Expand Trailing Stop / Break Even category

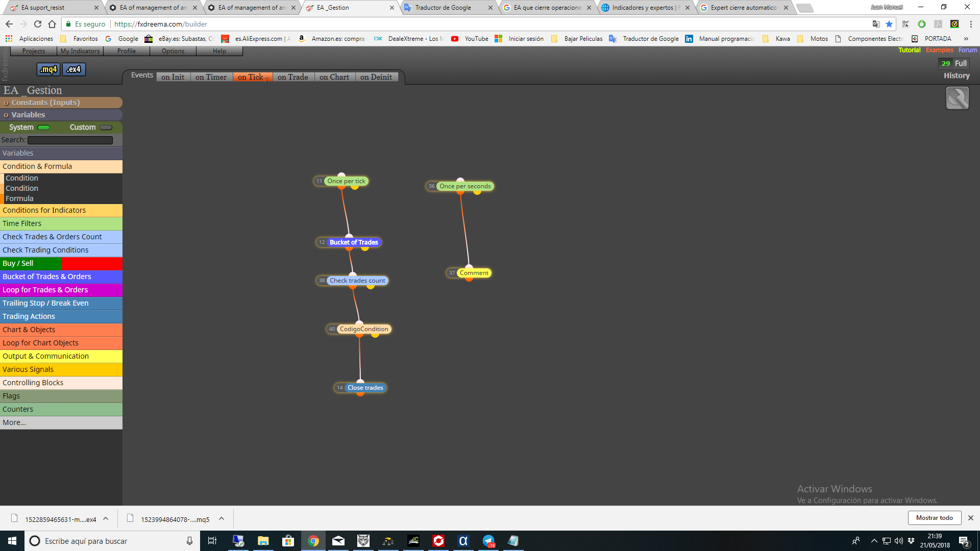click(x=61, y=303)
